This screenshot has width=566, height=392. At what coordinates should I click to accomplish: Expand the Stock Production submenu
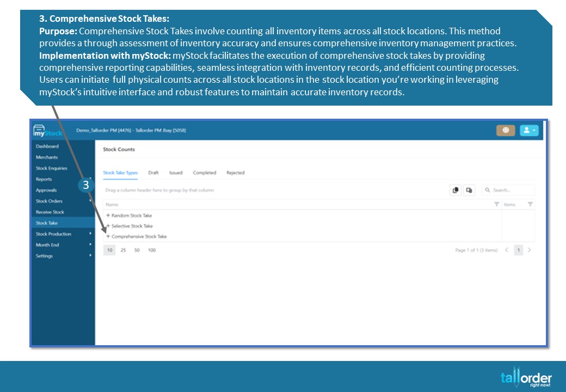90,234
